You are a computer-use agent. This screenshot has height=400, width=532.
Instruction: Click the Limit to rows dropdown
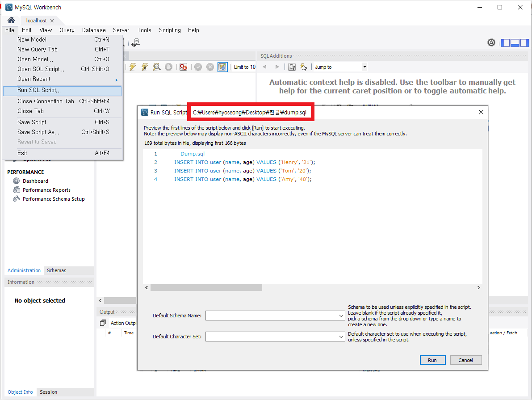coord(245,67)
